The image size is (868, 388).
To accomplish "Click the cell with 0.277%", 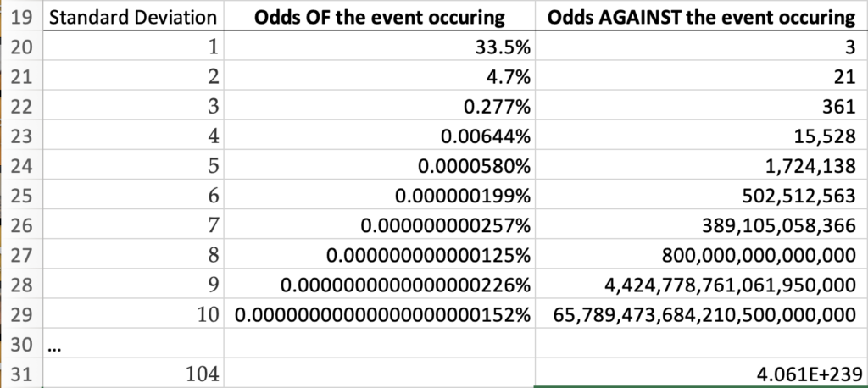I will point(379,107).
